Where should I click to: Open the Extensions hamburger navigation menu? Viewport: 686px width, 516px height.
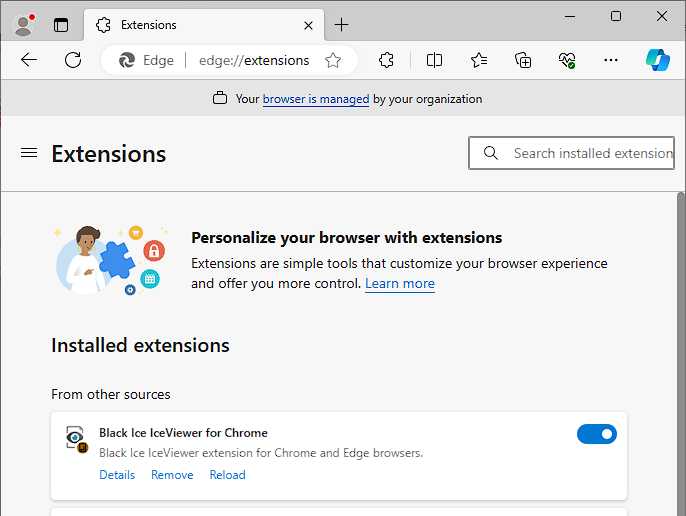(29, 153)
